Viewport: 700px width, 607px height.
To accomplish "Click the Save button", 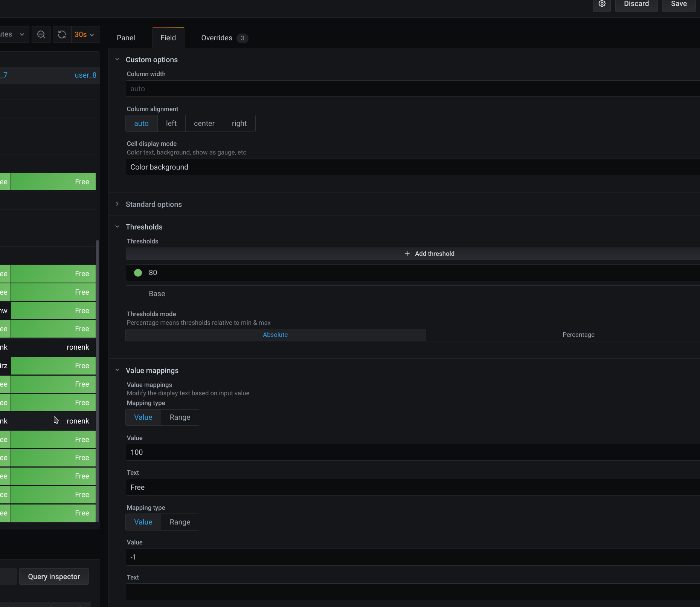I will coord(679,4).
